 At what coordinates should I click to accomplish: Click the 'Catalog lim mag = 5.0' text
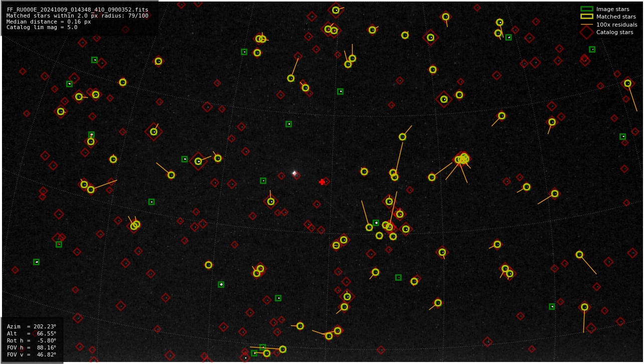pos(42,28)
